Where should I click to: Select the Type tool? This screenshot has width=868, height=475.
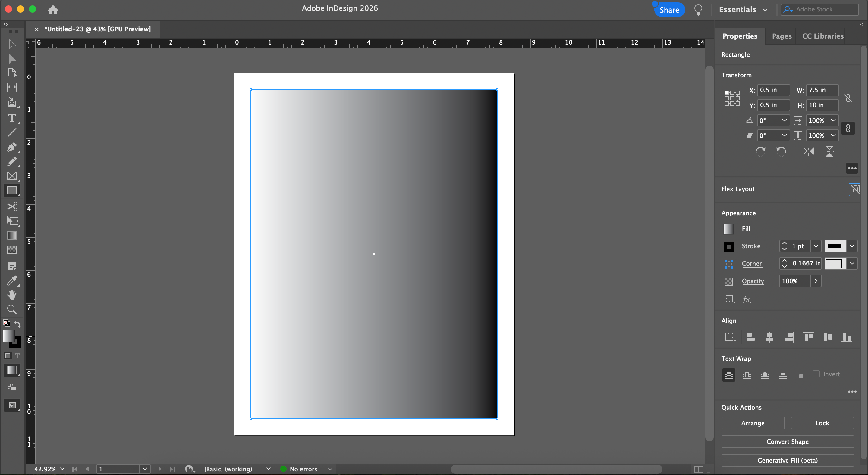click(12, 118)
